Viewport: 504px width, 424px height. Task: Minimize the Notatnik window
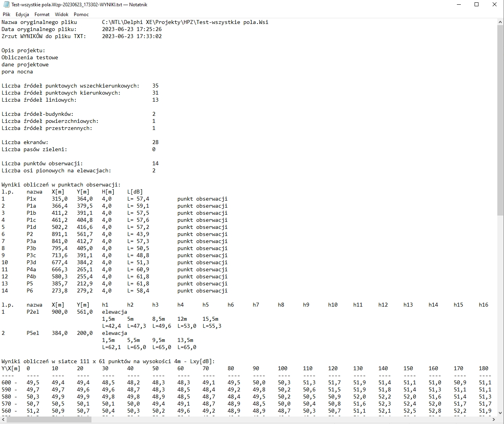tap(459, 5)
